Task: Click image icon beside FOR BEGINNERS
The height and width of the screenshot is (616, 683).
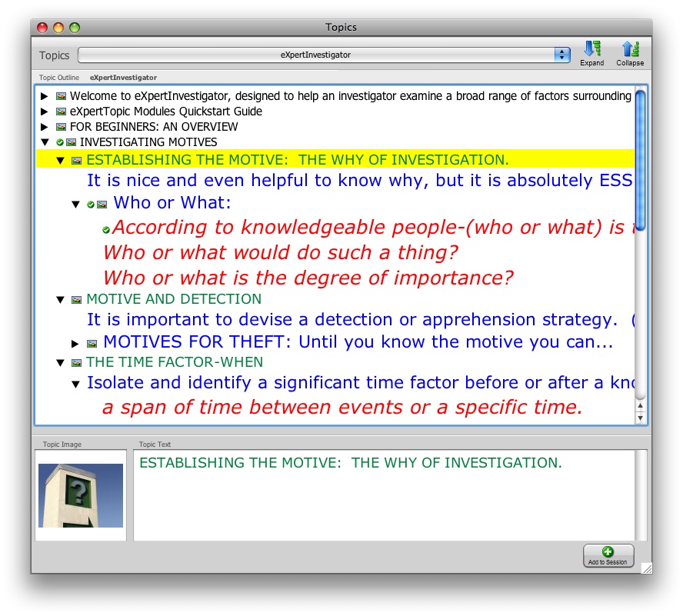Action: (61, 127)
